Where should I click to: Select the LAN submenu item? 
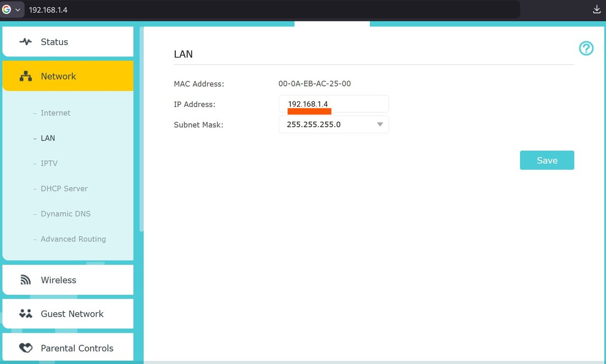pyautogui.click(x=47, y=138)
